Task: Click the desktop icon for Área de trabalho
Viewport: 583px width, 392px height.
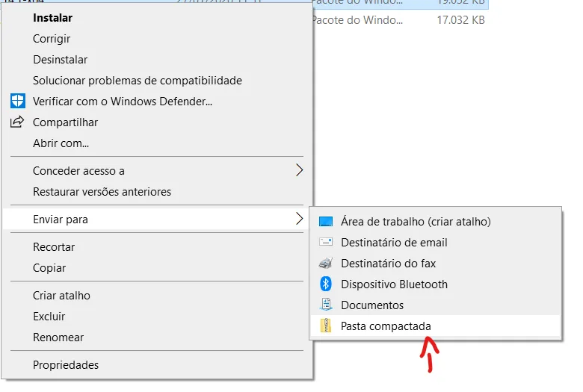Action: click(325, 222)
